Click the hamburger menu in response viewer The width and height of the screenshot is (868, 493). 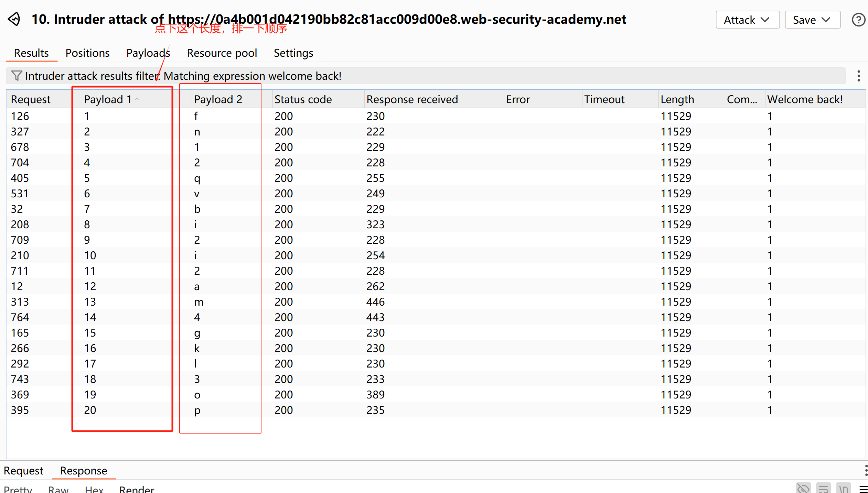(864, 489)
